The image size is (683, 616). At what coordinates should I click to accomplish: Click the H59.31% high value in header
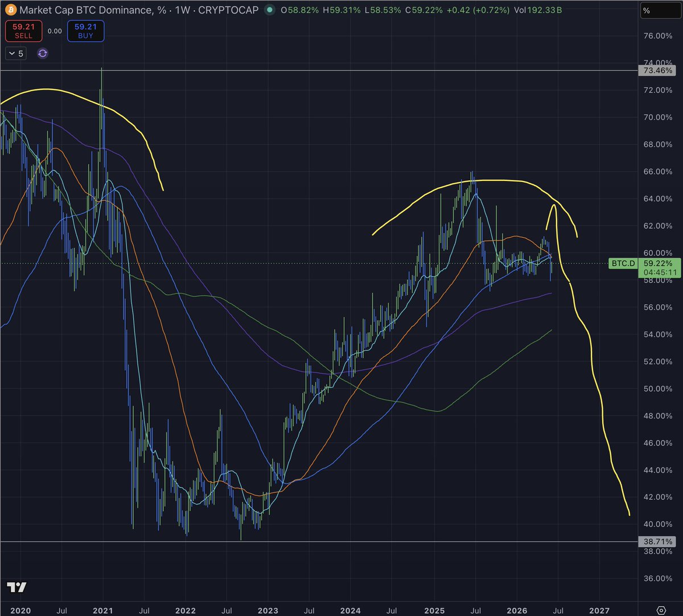343,10
